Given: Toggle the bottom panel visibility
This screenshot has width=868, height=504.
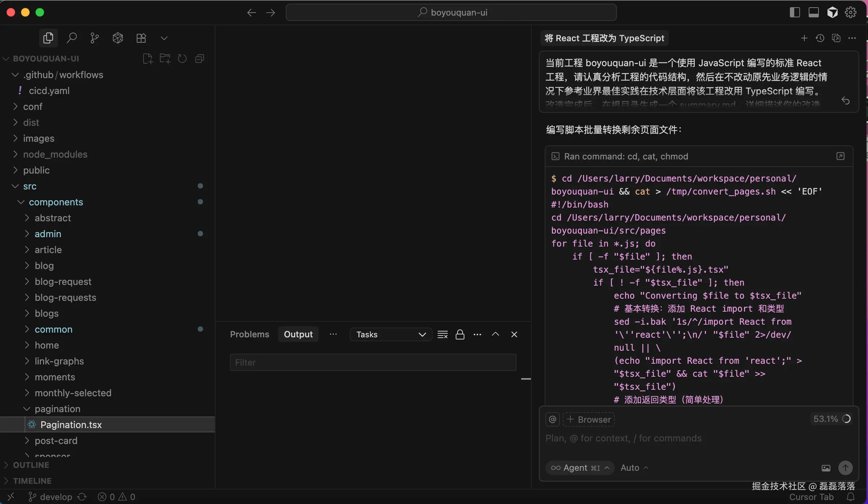Looking at the screenshot, I should [813, 12].
